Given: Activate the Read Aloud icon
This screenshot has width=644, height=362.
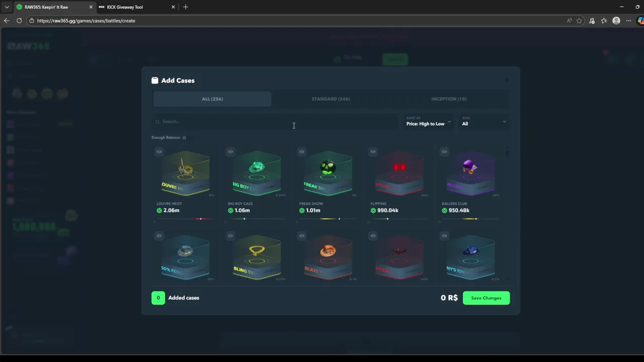Looking at the screenshot, I should pos(569,21).
